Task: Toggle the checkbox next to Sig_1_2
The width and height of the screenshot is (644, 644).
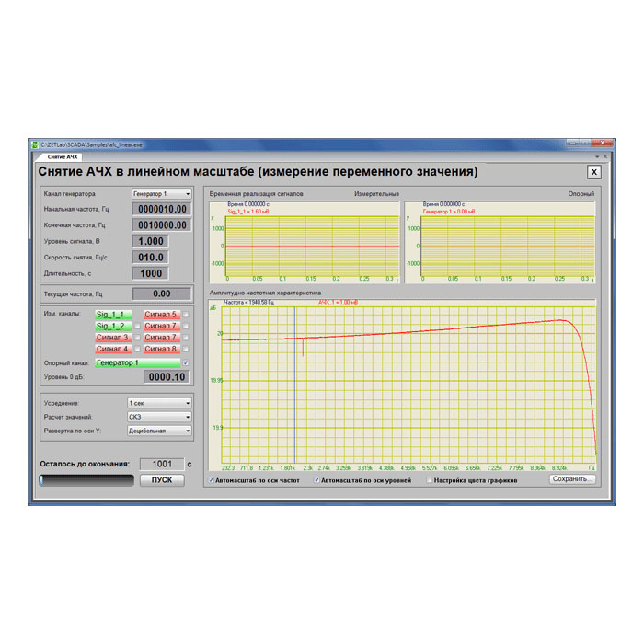Action: (x=138, y=326)
